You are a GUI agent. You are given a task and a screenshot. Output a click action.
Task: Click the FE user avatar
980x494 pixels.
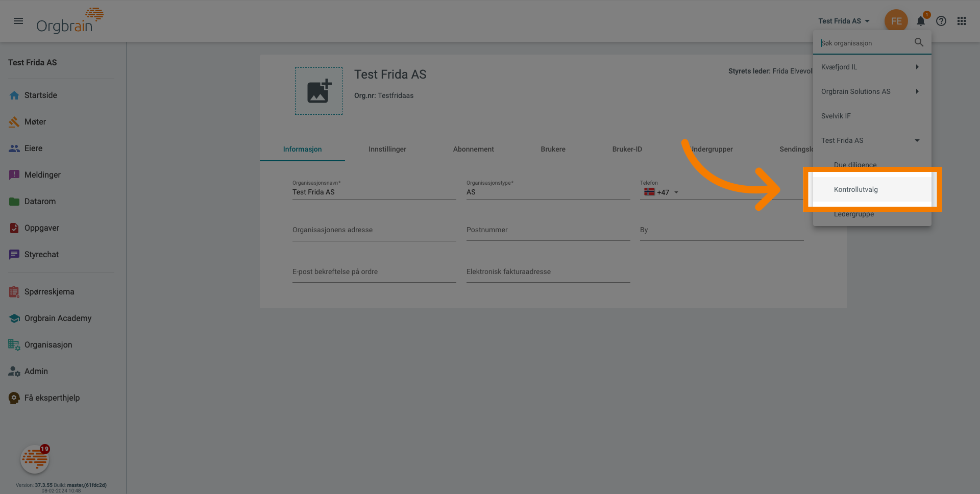point(896,21)
